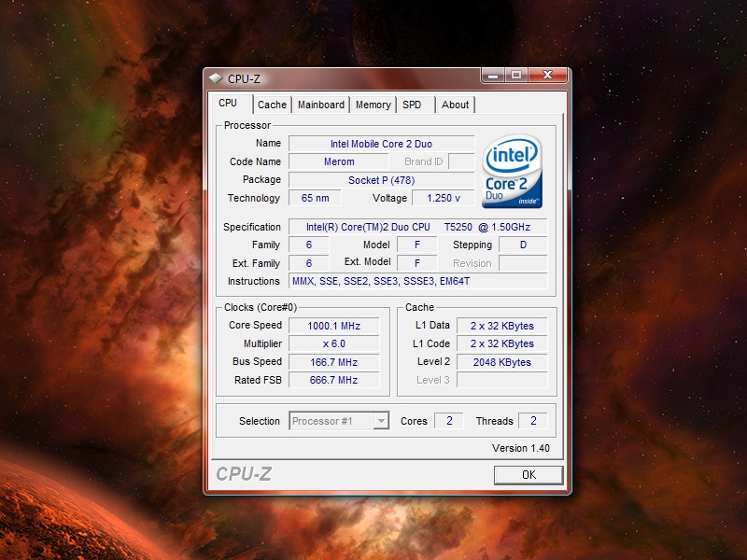Open the About tab

[x=455, y=105]
